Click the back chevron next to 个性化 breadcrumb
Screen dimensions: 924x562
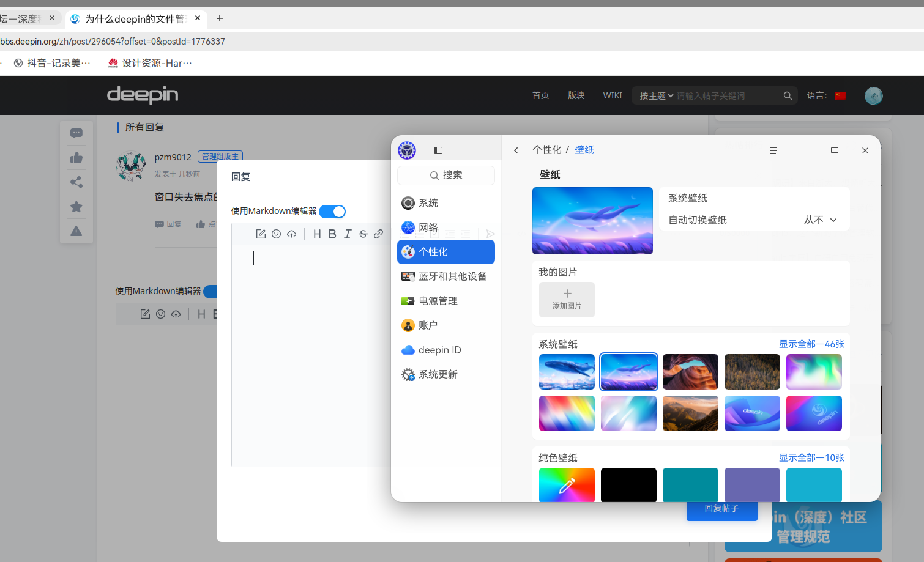(516, 150)
